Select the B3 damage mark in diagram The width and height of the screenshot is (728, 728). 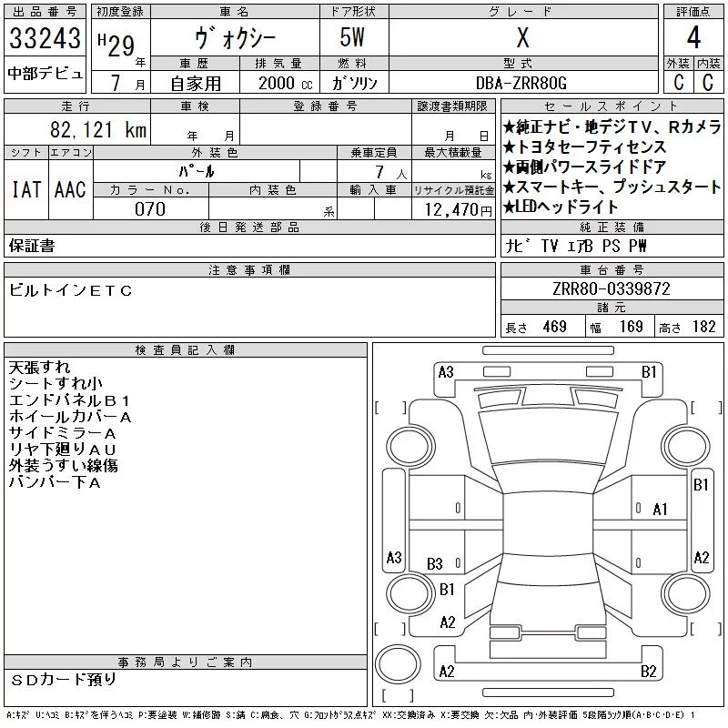435,564
